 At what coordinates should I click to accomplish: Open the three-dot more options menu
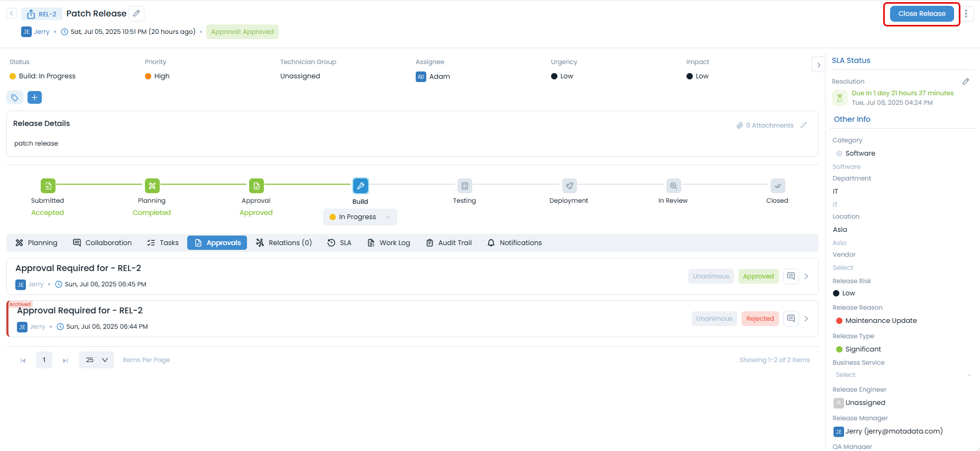point(966,14)
